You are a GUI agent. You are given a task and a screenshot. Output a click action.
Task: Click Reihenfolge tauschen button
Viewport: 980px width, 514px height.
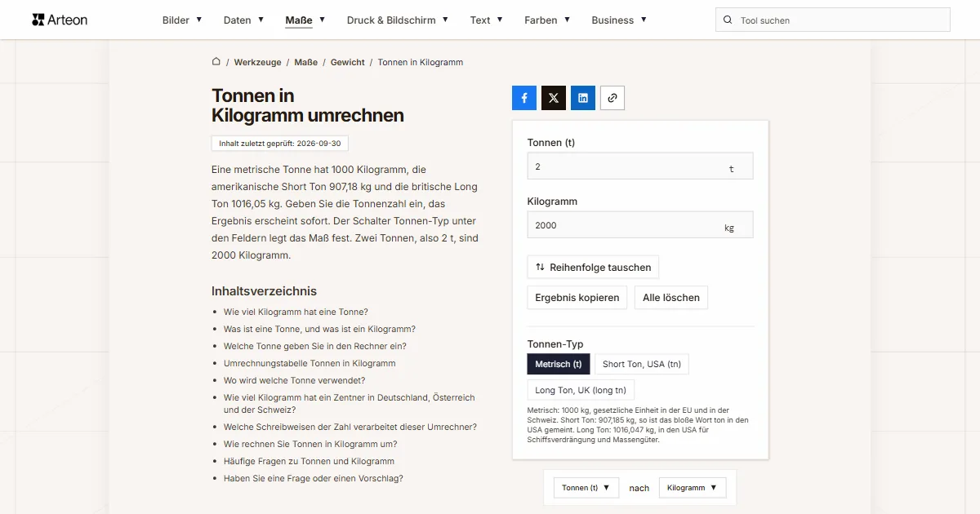593,267
